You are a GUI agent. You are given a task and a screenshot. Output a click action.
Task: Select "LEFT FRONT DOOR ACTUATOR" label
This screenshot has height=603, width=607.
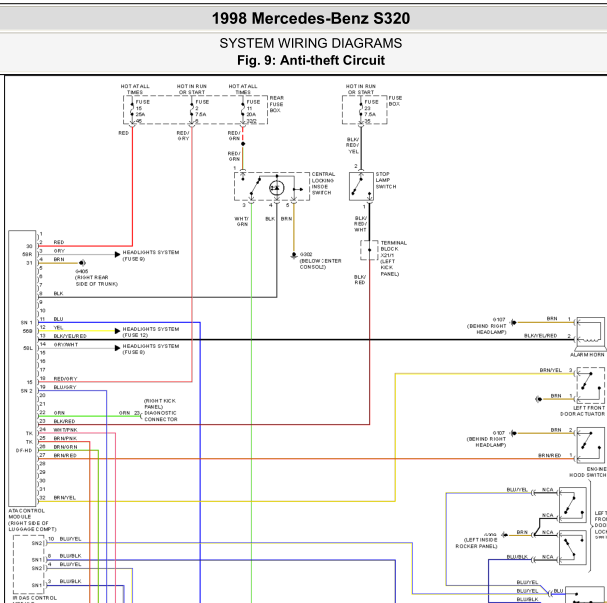coord(582,411)
